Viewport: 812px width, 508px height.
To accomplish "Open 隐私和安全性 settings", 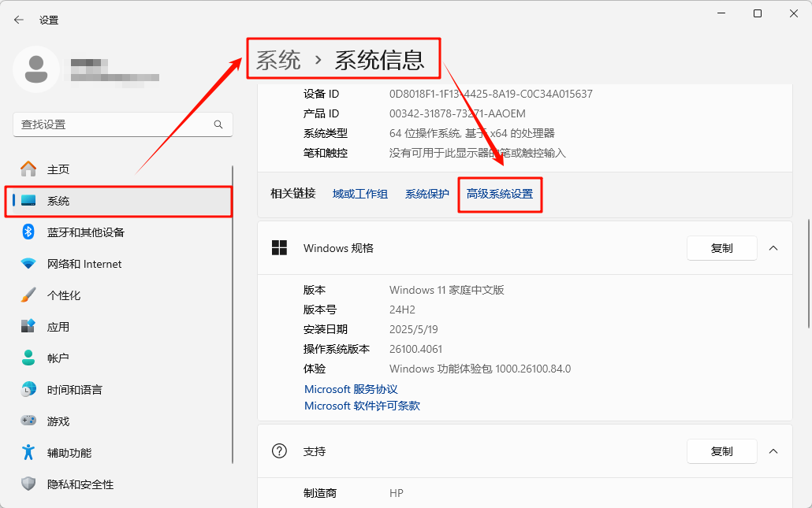I will (118, 484).
